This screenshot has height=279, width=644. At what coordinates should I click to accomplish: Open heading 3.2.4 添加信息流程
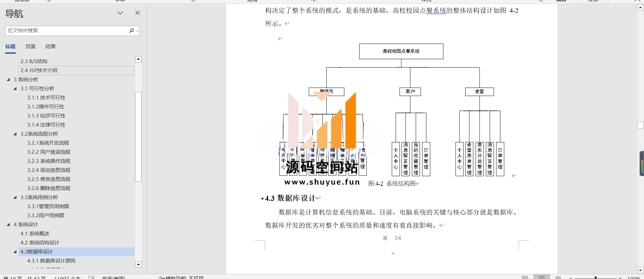(x=49, y=170)
